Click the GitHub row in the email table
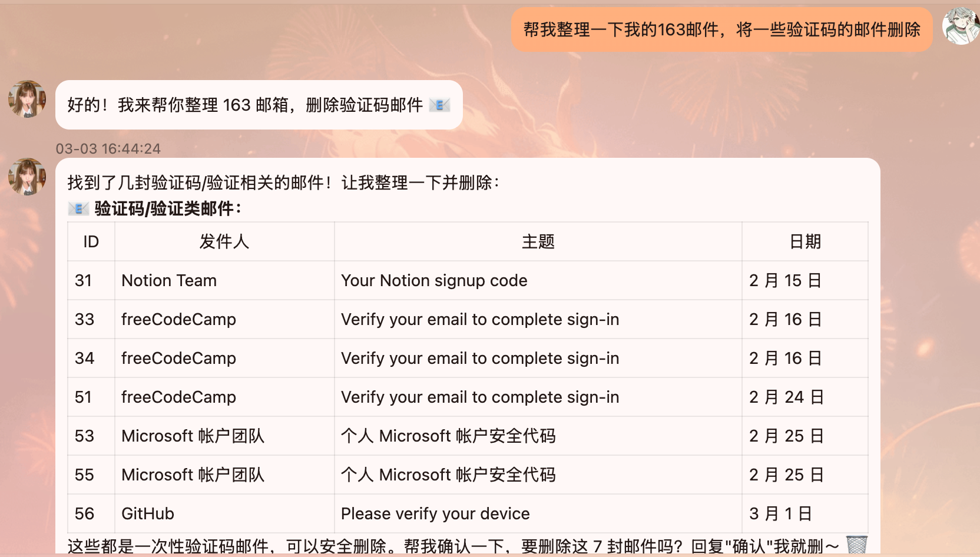Viewport: 980px width, 557px height. [412, 513]
